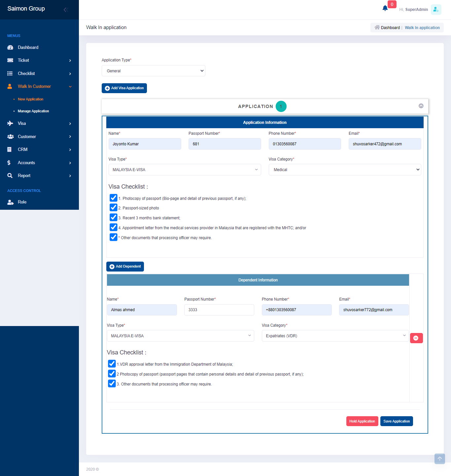The image size is (451, 476).
Task: Open the applicant's Visa Category Medical dropdown
Action: coord(344,169)
